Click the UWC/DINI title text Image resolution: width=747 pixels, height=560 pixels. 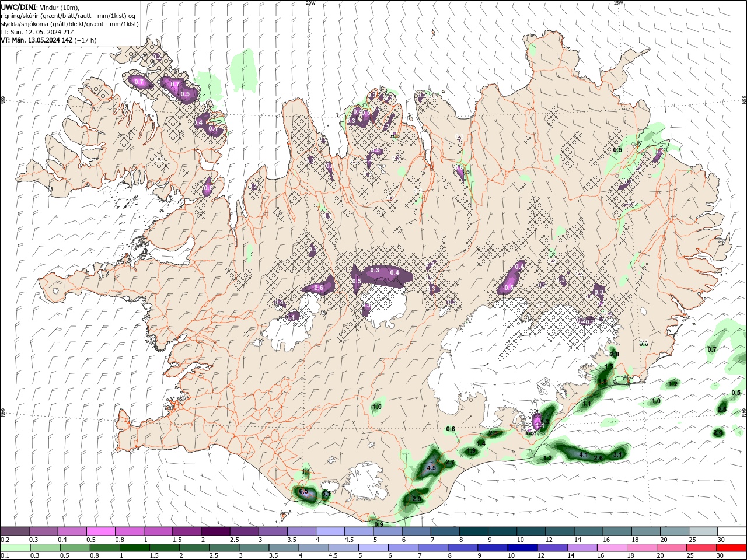[x=19, y=6]
